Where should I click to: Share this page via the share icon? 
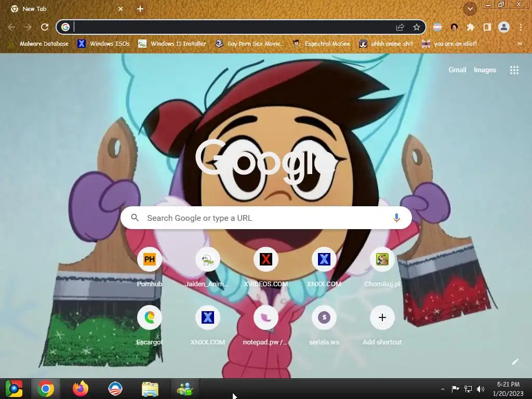(400, 27)
